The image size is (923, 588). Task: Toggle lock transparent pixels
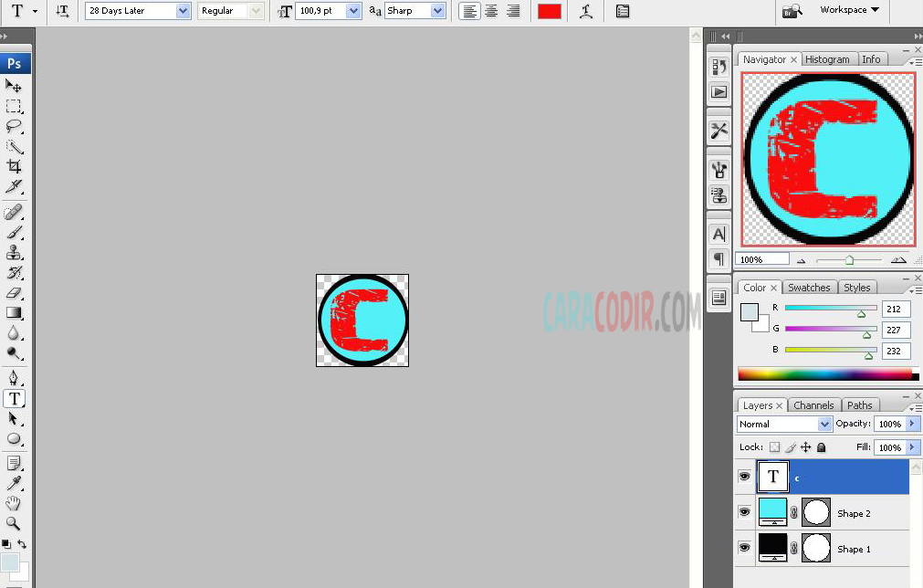pos(775,447)
